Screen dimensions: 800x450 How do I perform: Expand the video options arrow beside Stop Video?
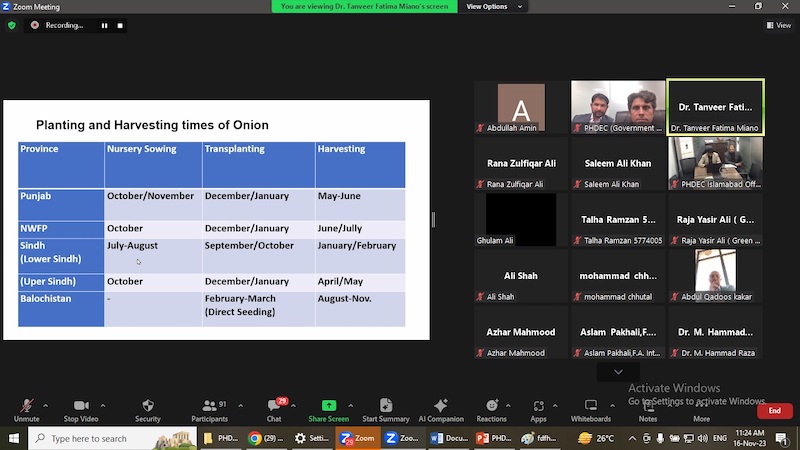(103, 405)
